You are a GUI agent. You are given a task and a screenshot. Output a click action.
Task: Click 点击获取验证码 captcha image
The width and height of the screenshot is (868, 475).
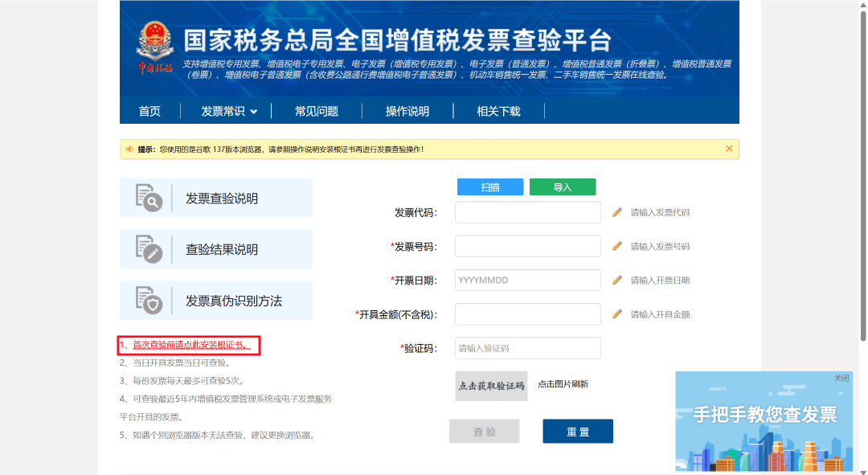coord(491,386)
